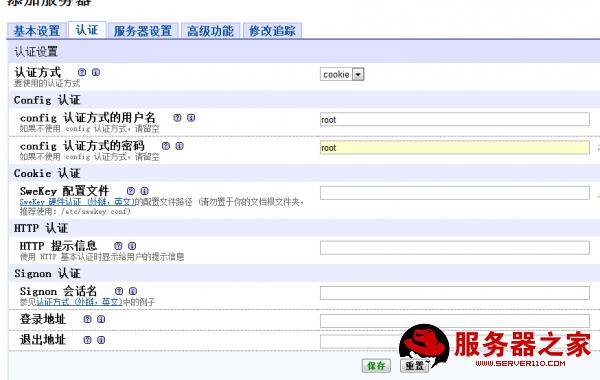This screenshot has height=380, width=600.
Task: Click info icon beside 认证方式
Action: 96,72
